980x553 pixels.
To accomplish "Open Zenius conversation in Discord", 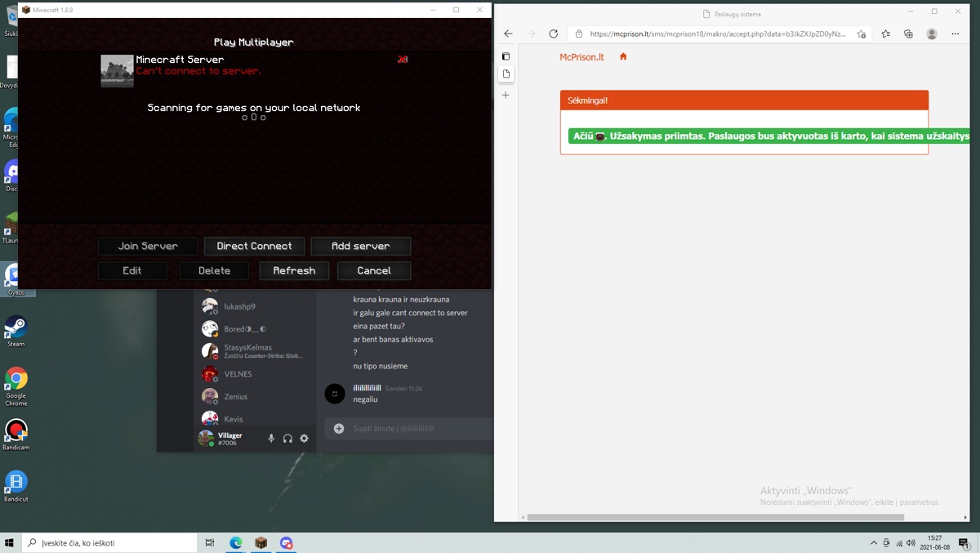I will 256,396.
